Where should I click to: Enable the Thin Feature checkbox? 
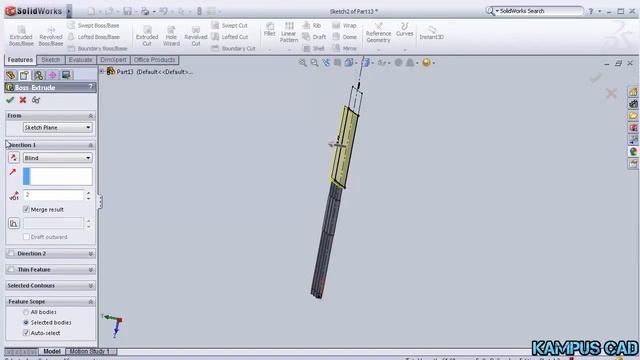click(x=11, y=270)
